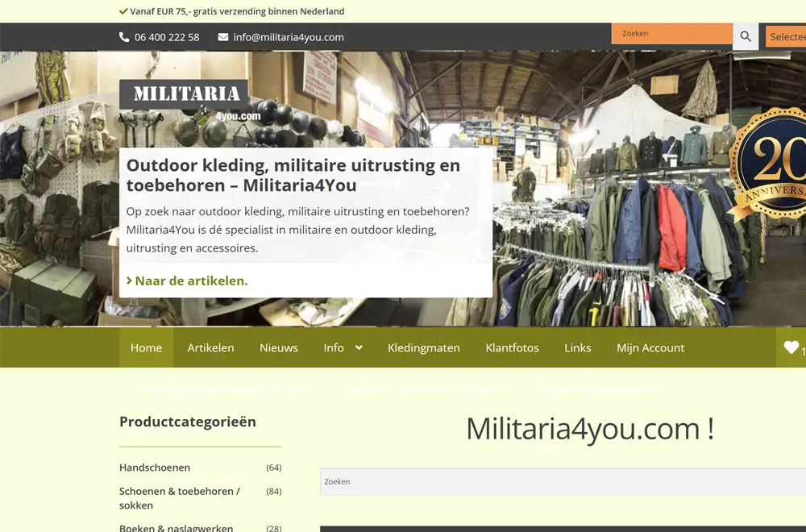
Task: Open the Links menu item
Action: pos(578,347)
